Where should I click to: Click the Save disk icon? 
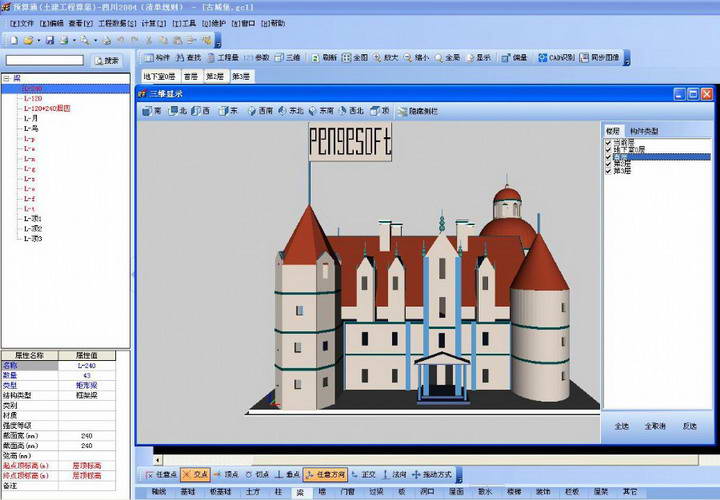50,41
